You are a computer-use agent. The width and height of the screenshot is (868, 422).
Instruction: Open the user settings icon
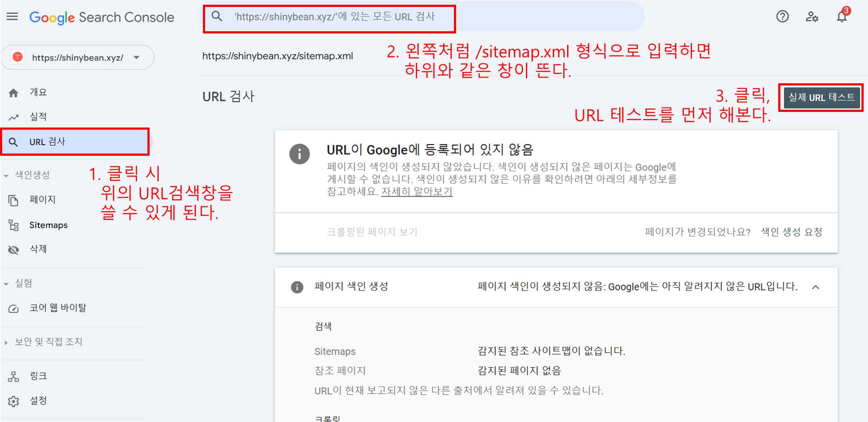click(812, 17)
